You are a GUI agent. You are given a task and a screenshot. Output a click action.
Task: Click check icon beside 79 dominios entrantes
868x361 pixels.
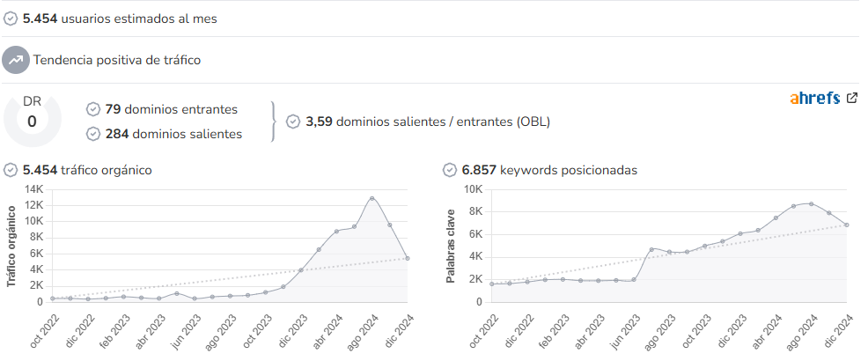(x=93, y=109)
